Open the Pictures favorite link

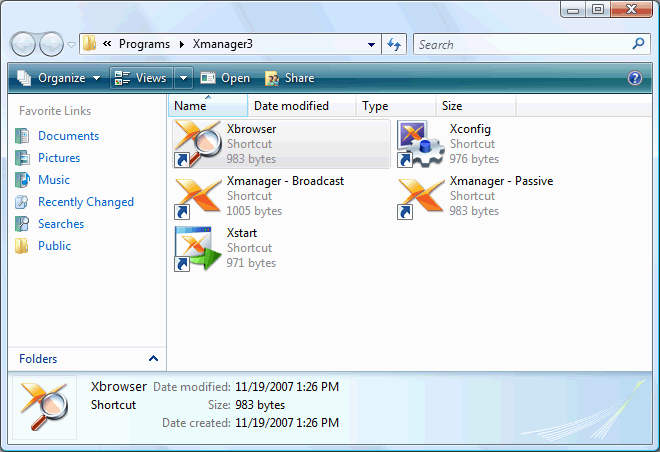pyautogui.click(x=59, y=158)
